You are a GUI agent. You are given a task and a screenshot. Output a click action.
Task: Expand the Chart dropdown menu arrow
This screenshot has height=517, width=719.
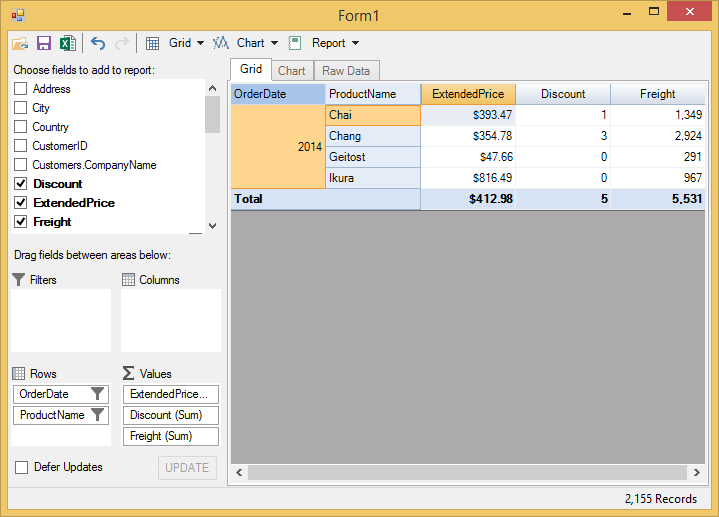(274, 43)
